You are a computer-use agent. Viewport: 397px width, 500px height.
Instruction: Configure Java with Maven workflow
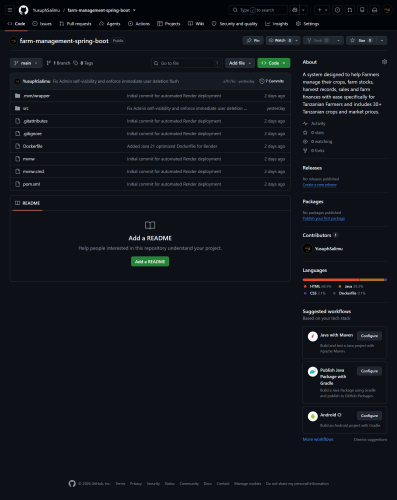369,336
